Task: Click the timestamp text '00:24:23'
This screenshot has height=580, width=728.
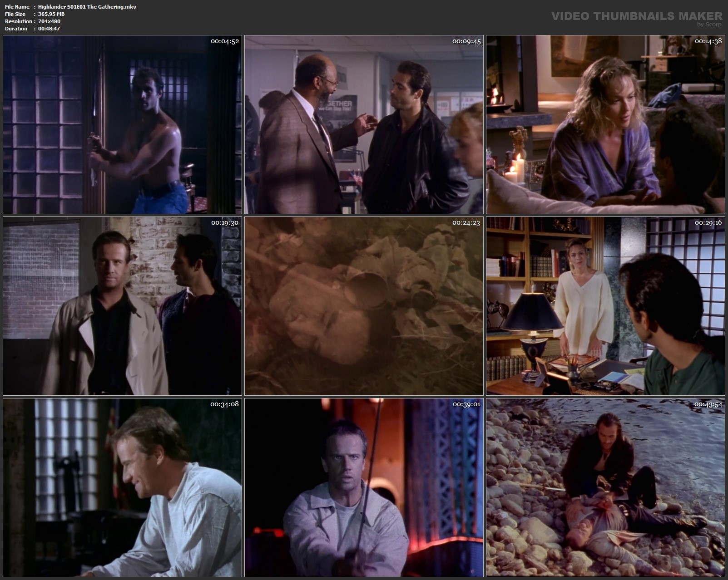Action: [x=466, y=223]
